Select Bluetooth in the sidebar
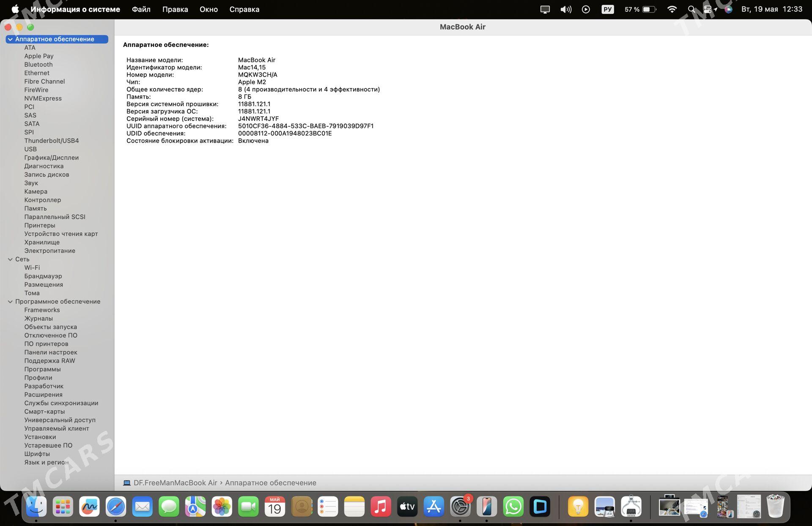This screenshot has width=812, height=526. tap(38, 65)
